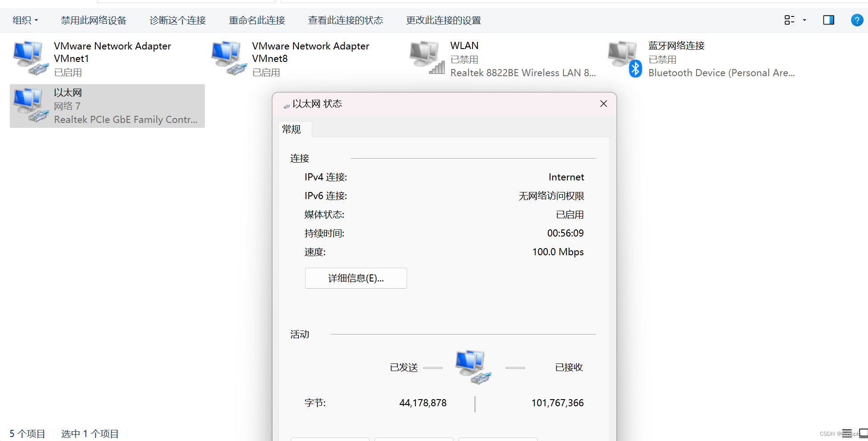The image size is (868, 441).
Task: Open the 组织 dropdown menu
Action: point(25,20)
